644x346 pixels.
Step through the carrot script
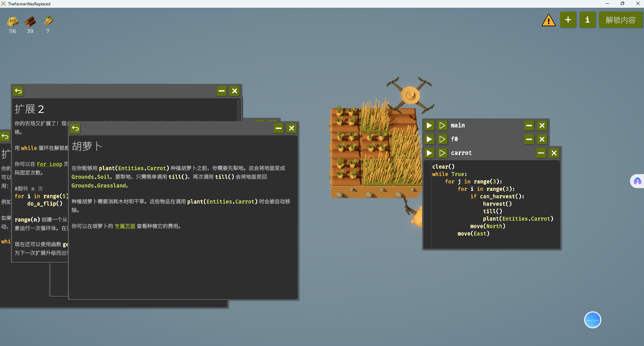[442, 153]
